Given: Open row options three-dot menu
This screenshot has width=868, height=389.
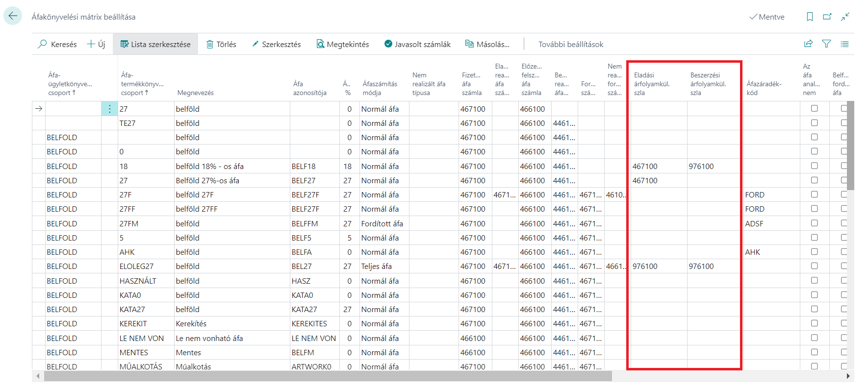Looking at the screenshot, I should point(109,109).
